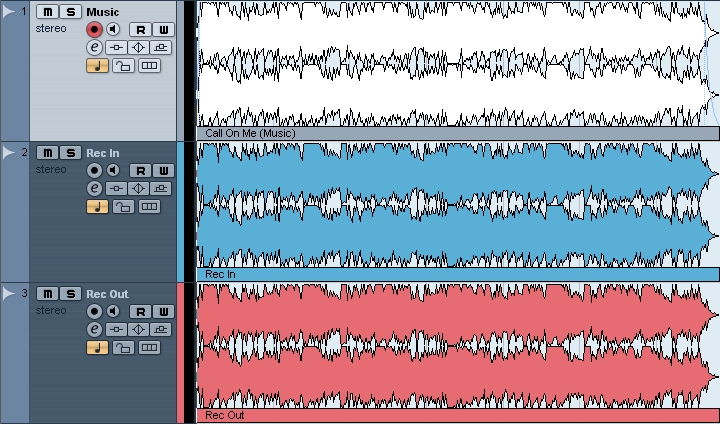Toggle musical timebase note icon on Music track
Screen dimensions: 720x424
(x=97, y=66)
